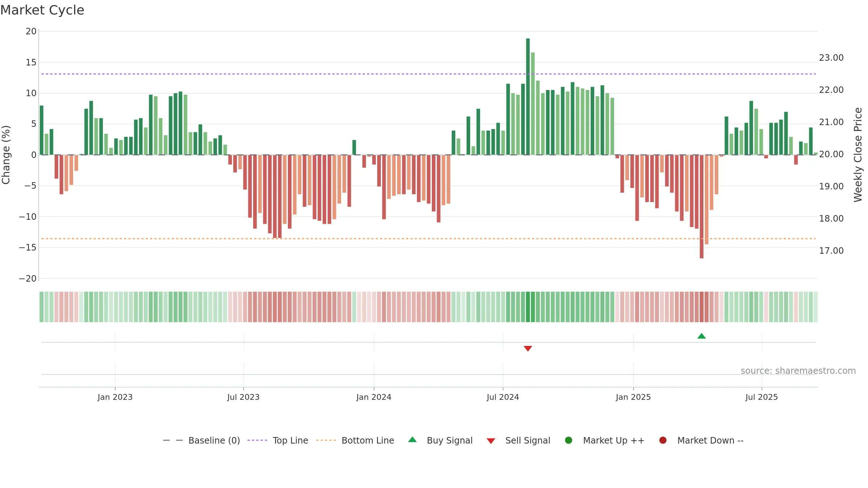Click the 17.00 price tick label
Screen dimensions: 868x488
click(x=831, y=251)
